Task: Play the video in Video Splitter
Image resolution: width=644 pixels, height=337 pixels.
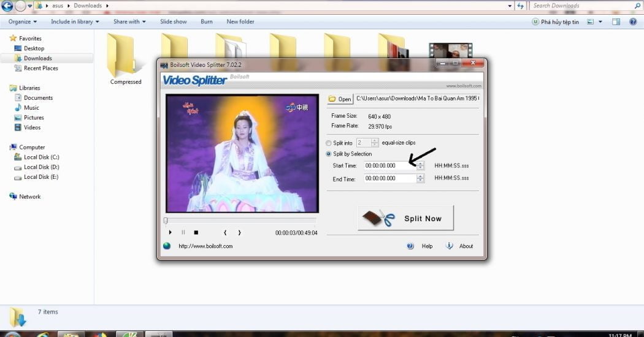Action: pyautogui.click(x=170, y=232)
